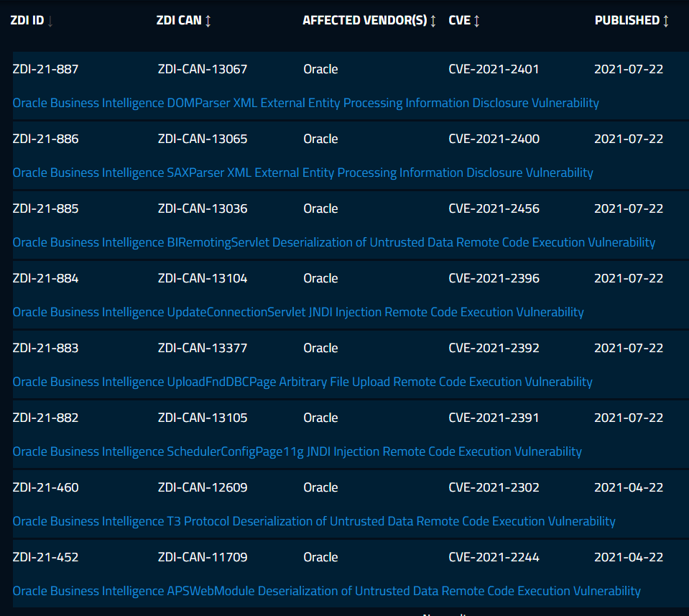Click CVE-2021-2391 cell
Image resolution: width=689 pixels, height=616 pixels.
click(x=494, y=418)
